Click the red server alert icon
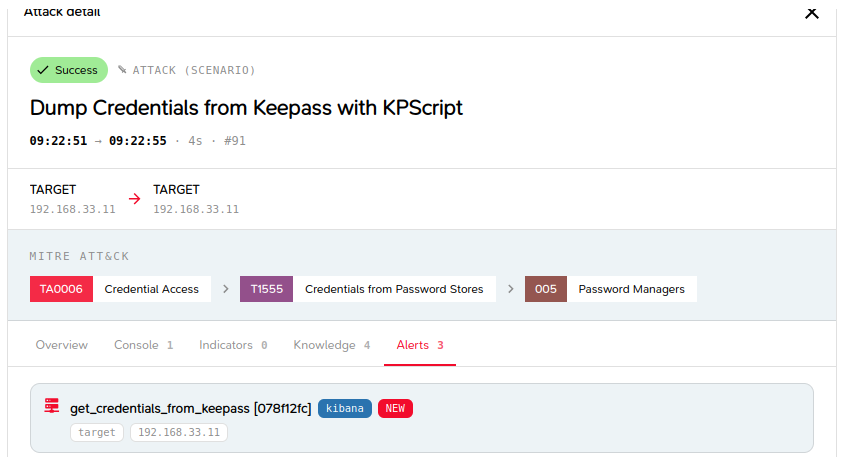This screenshot has width=846, height=457. [52, 406]
